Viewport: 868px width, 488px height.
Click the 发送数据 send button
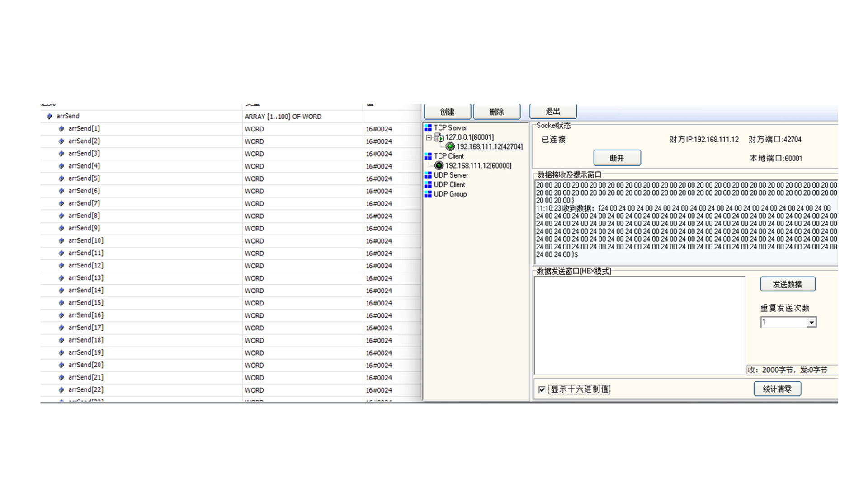click(787, 284)
